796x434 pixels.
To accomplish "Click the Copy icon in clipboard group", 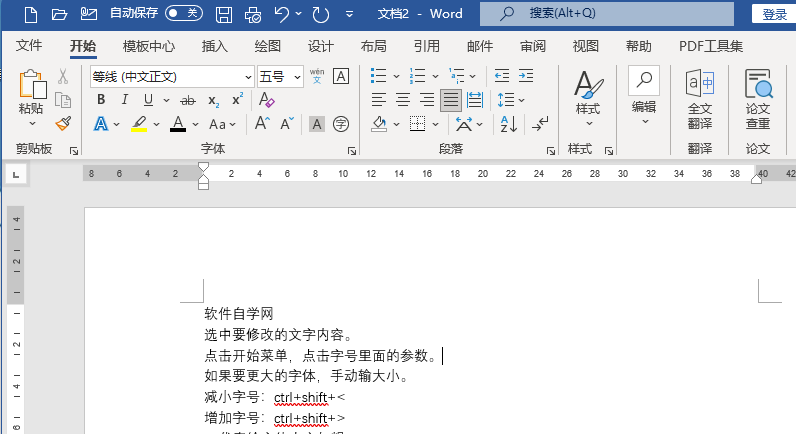I will coord(63,100).
